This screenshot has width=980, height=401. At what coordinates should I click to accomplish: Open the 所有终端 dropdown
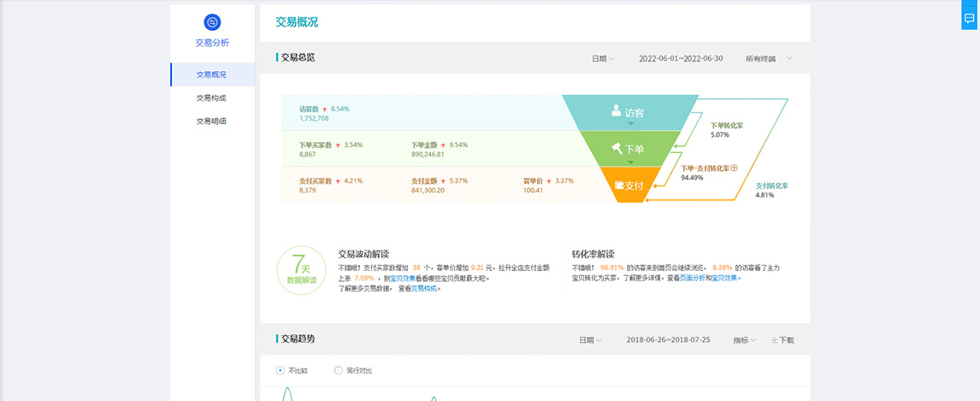(768, 59)
